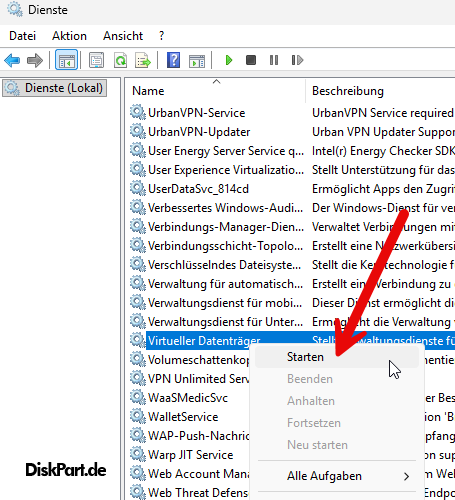The width and height of the screenshot is (455, 500).
Task: Click gear icon of Verbessertes Windows-Audio
Action: 138,207
